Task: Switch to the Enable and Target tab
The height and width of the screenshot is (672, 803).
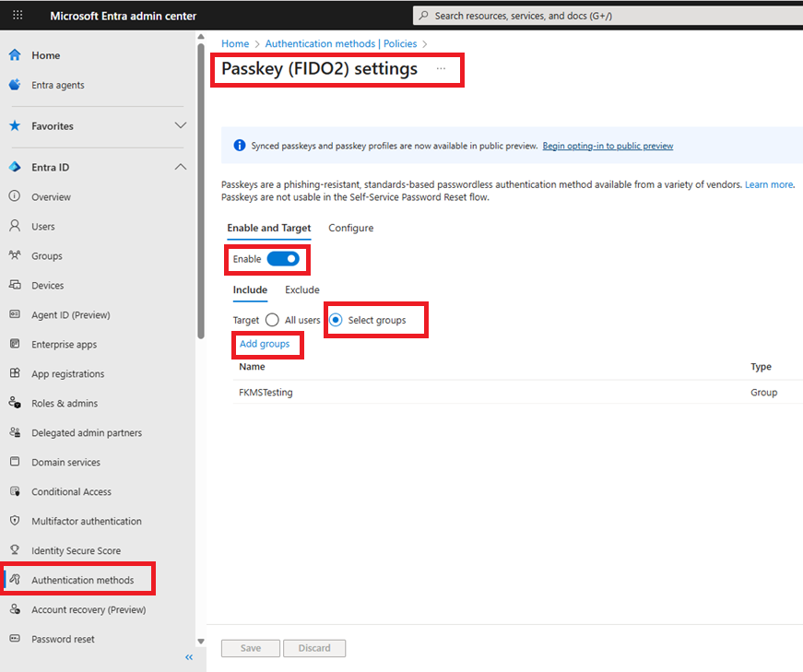Action: (269, 228)
